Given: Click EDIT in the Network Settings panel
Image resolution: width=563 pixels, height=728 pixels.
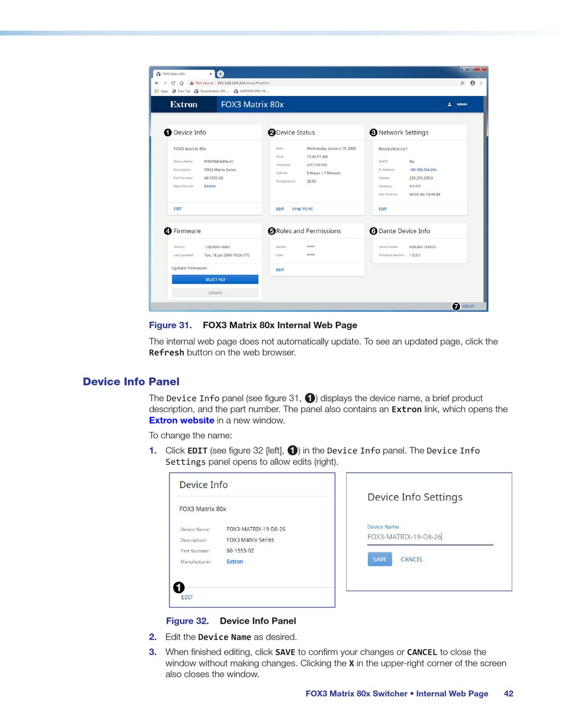Looking at the screenshot, I should 382,209.
